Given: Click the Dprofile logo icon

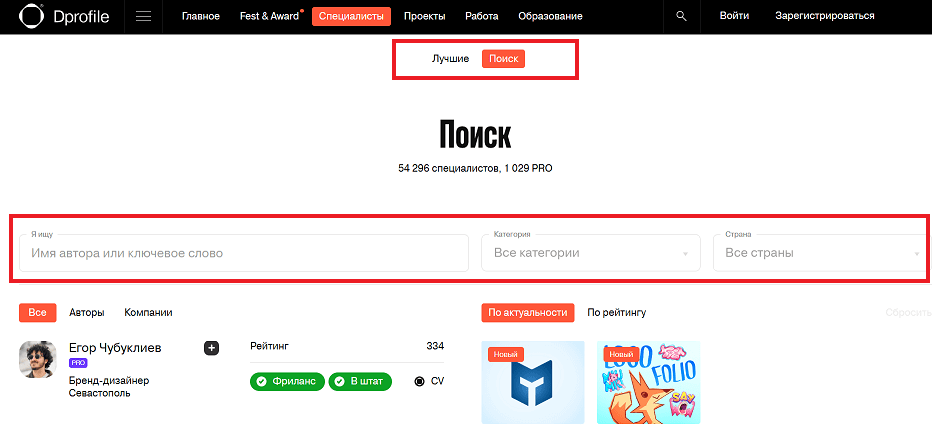Looking at the screenshot, I should [30, 16].
